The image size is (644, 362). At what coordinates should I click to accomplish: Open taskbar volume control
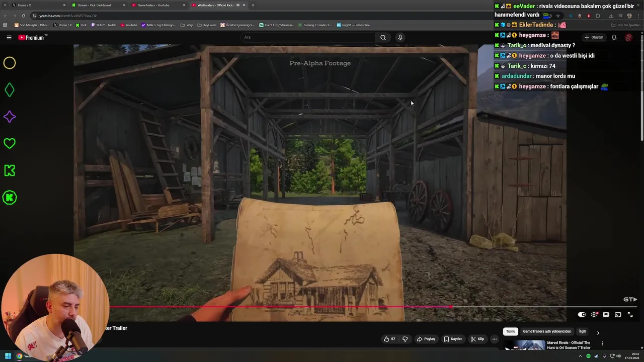618,356
